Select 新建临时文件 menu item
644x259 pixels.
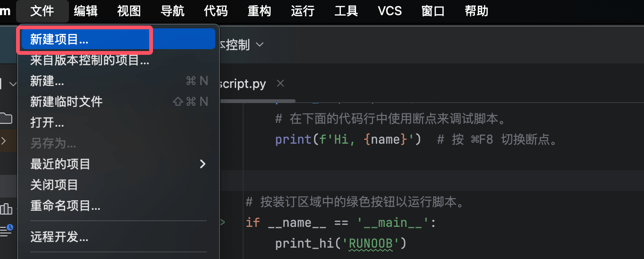66,102
